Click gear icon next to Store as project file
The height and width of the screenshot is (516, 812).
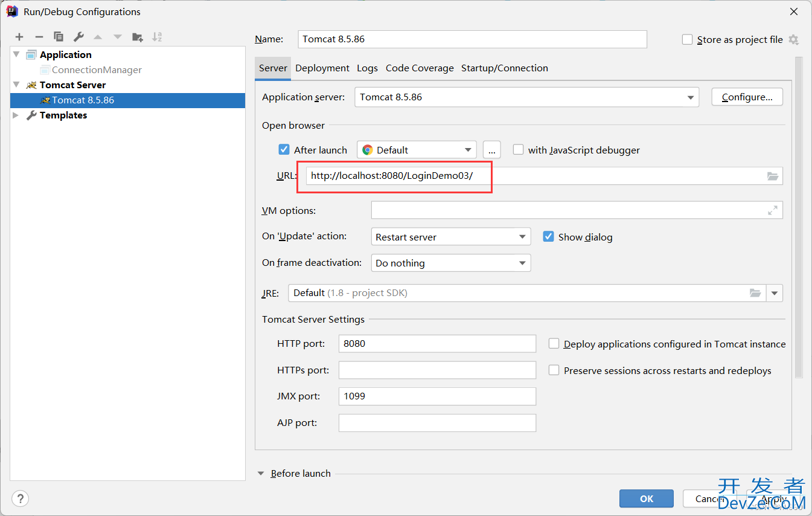[793, 40]
